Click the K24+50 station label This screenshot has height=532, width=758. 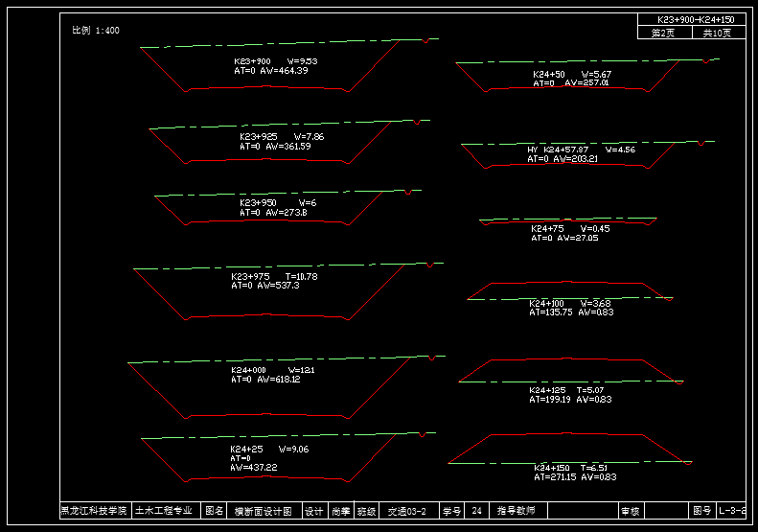[x=549, y=74]
